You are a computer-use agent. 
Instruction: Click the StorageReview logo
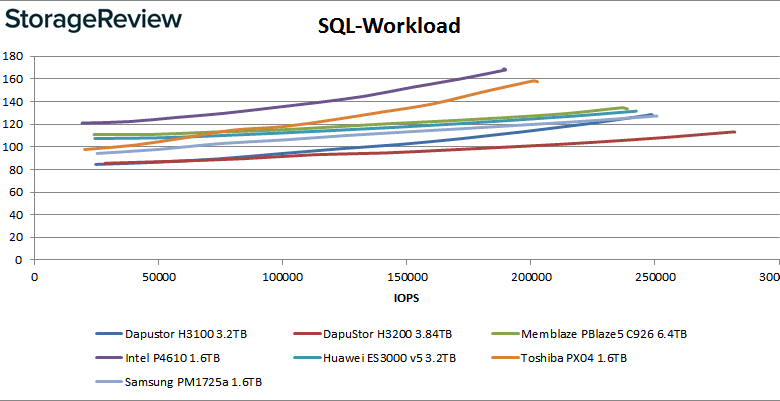94,21
